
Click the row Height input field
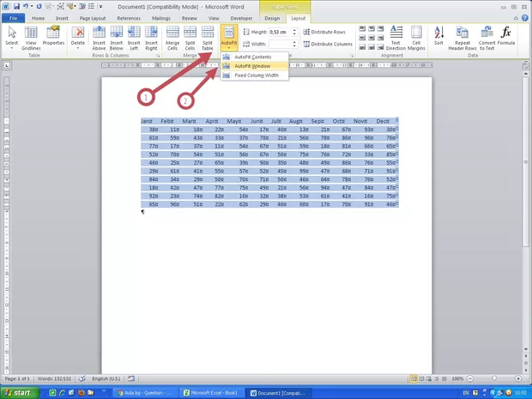(x=281, y=32)
